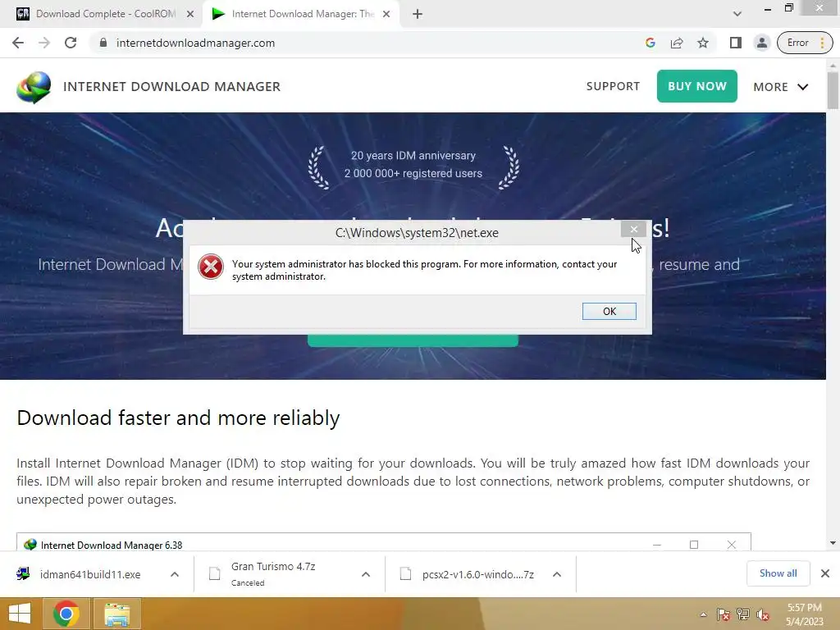The height and width of the screenshot is (630, 840).
Task: Open options for idman641build11.exe download
Action: click(x=175, y=574)
